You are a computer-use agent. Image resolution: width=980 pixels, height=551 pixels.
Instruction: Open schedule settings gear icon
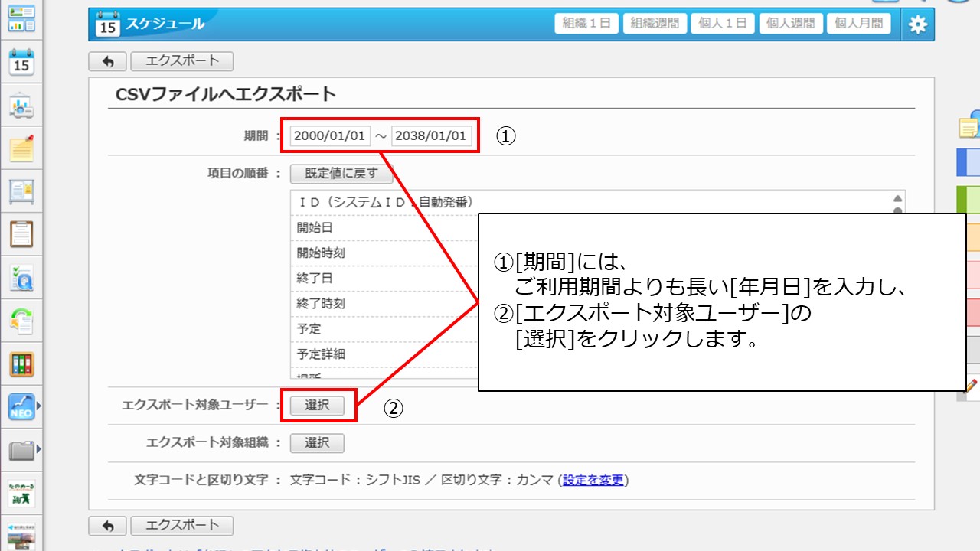pyautogui.click(x=916, y=24)
